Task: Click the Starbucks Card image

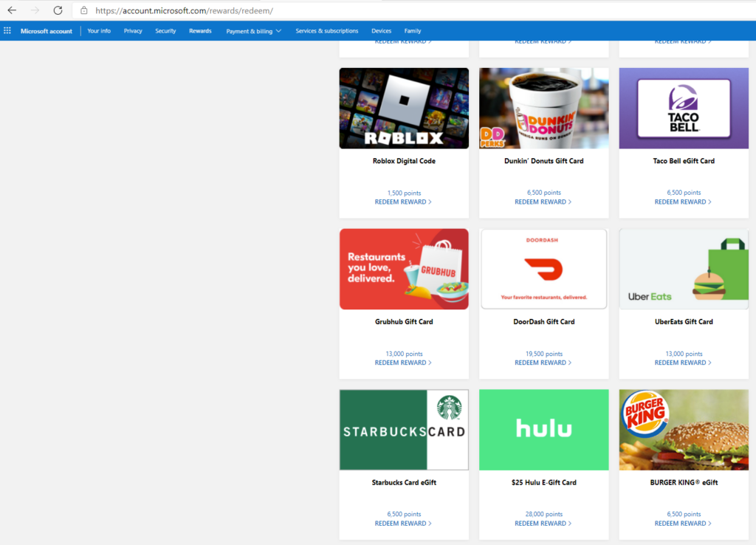Action: [x=404, y=430]
